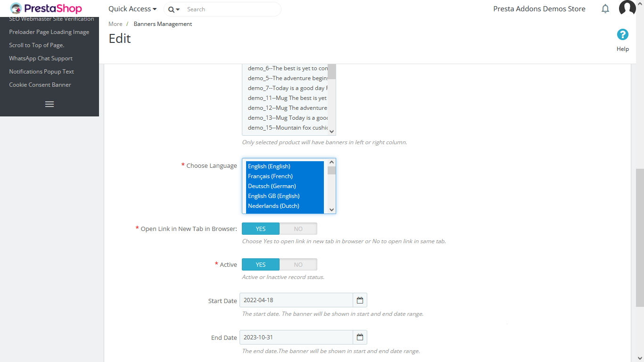Open SEO Webmaster Site Verification menu
This screenshot has height=362, width=644.
[52, 19]
